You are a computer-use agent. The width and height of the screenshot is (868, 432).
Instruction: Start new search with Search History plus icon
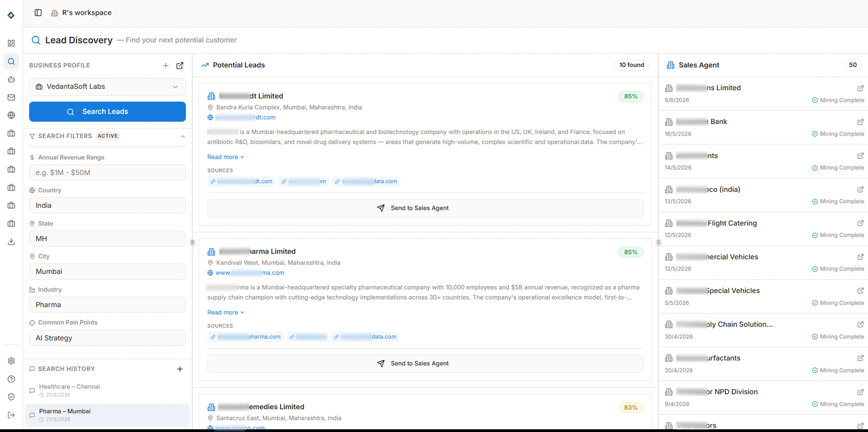coord(180,369)
